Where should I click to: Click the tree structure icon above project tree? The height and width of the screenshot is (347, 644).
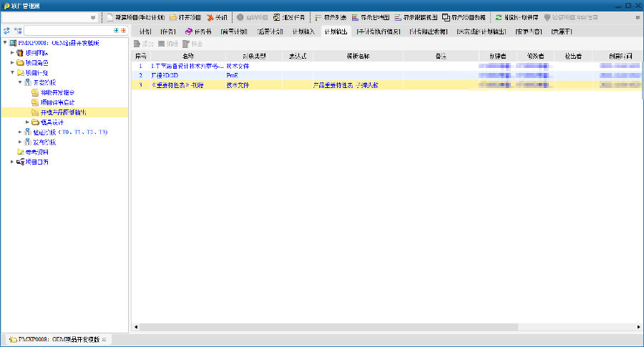(x=18, y=30)
